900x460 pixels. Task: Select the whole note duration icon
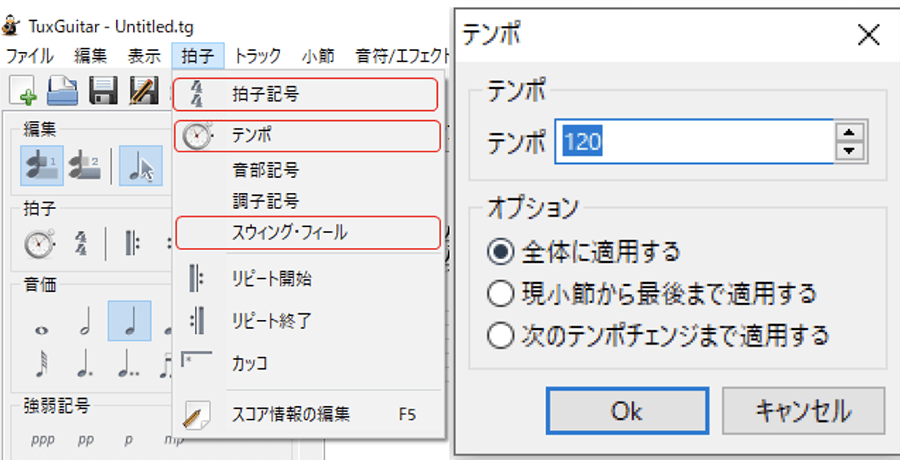[x=41, y=327]
